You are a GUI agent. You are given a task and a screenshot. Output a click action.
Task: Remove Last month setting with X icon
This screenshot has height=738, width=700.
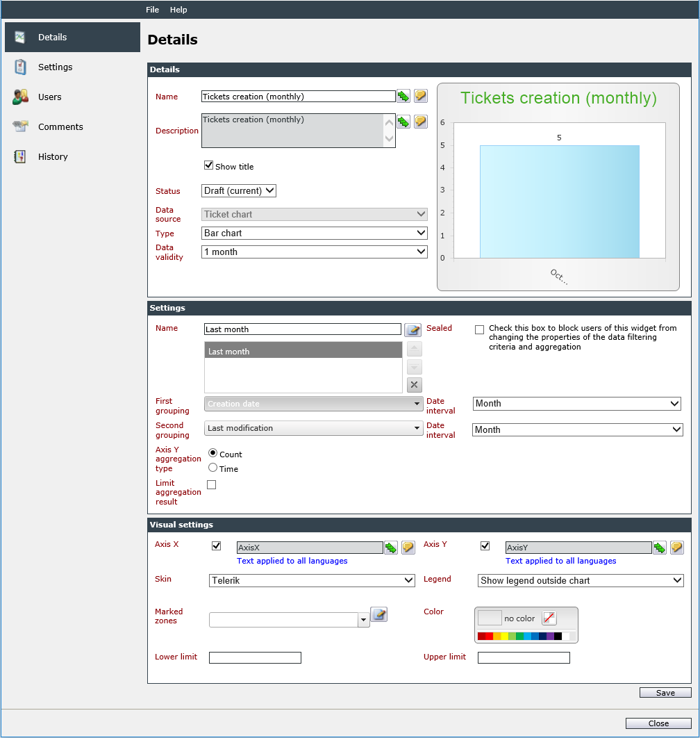click(414, 385)
